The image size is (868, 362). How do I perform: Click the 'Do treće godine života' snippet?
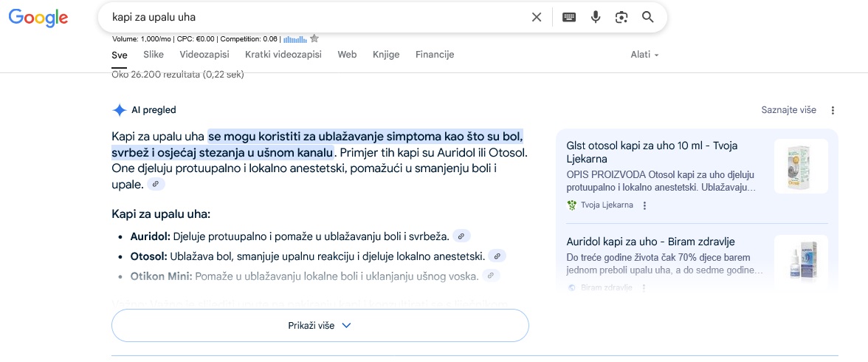[x=665, y=264]
